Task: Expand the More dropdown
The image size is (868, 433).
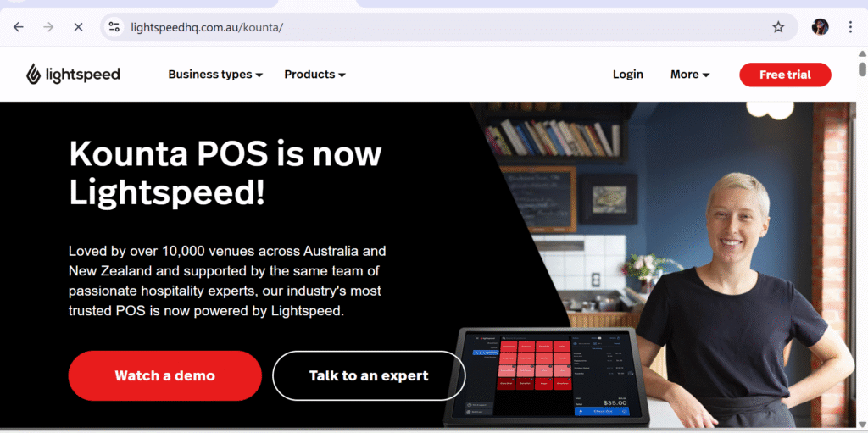Action: [x=690, y=75]
